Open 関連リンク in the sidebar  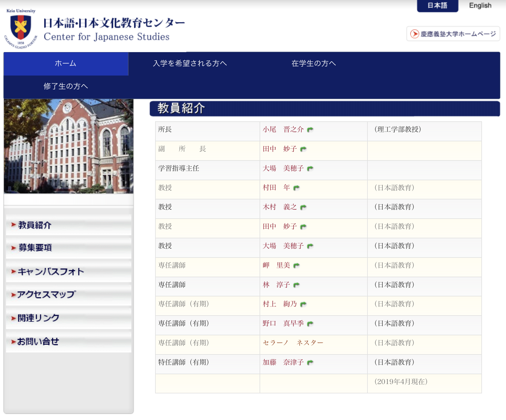click(69, 318)
